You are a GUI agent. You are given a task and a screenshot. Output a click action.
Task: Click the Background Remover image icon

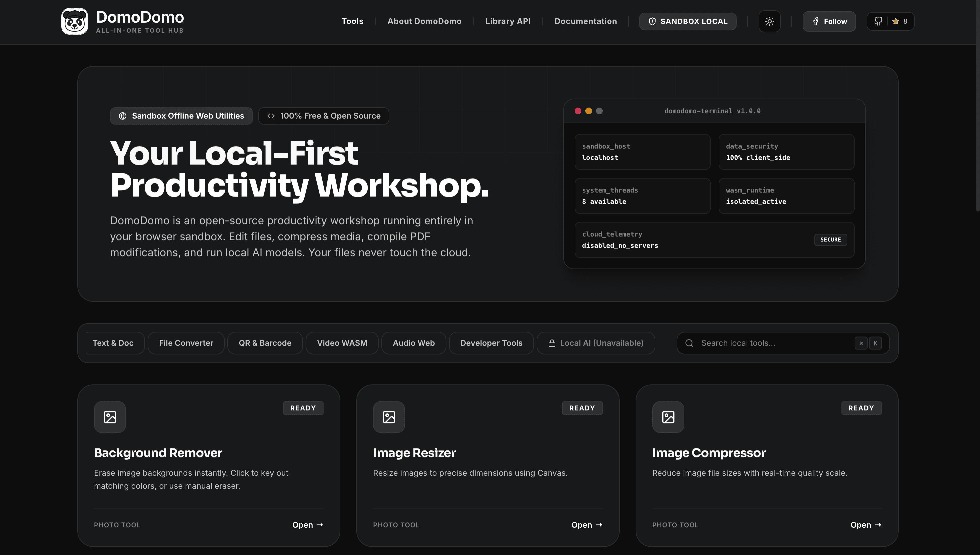[x=110, y=417]
